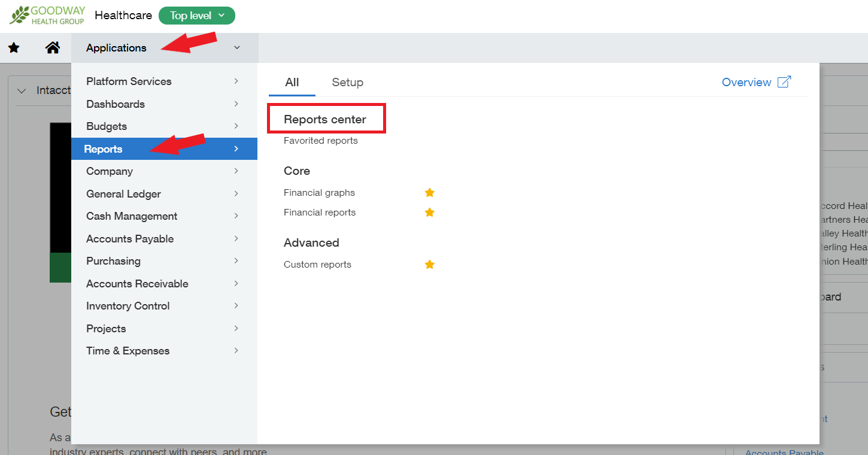Expand the Cash Management submenu arrow

pyautogui.click(x=236, y=216)
